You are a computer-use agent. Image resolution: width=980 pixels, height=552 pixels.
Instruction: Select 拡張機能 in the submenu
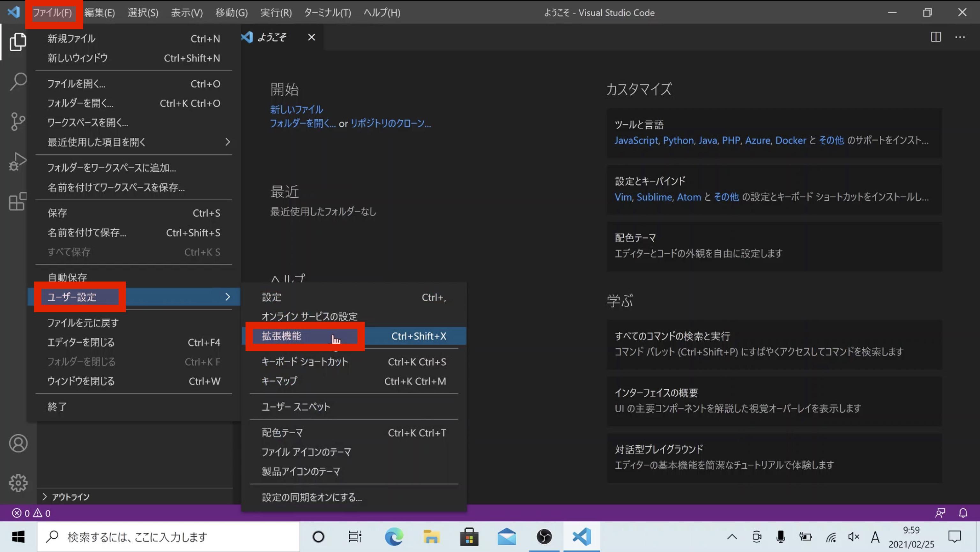click(354, 336)
